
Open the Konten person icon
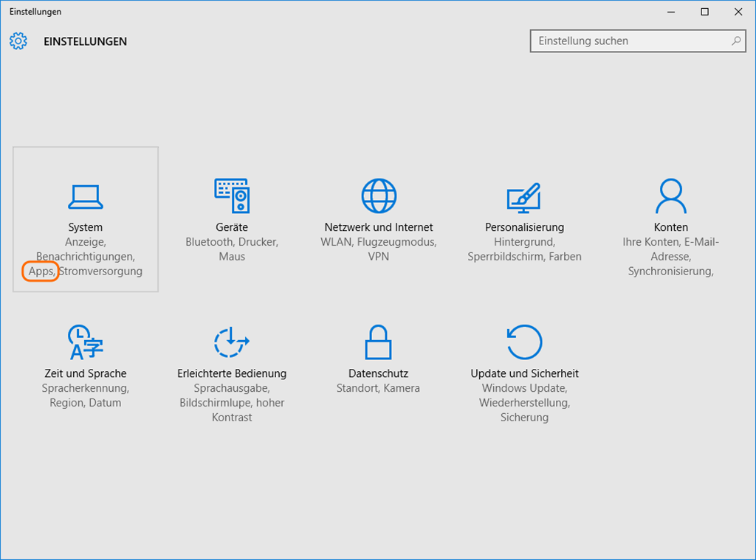(670, 196)
